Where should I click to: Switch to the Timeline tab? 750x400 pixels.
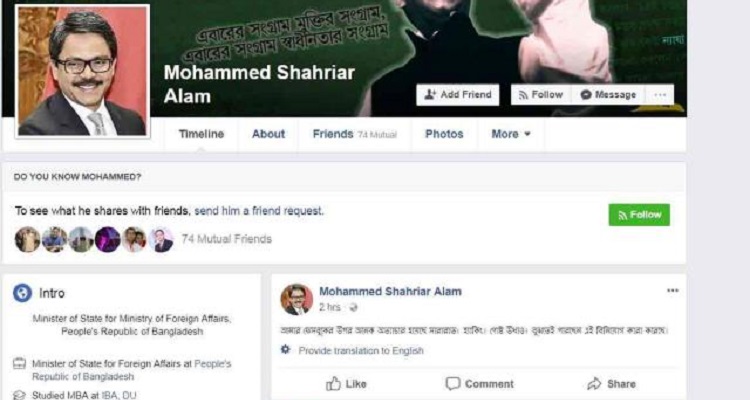[x=201, y=134]
